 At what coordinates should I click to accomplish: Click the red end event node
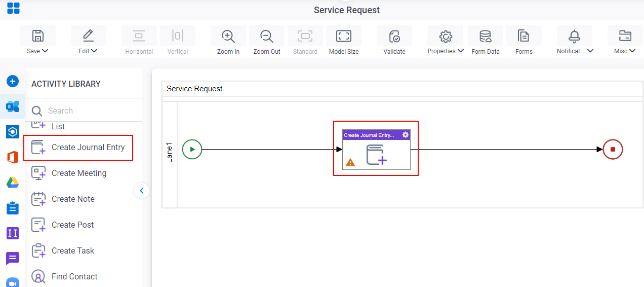point(613,149)
